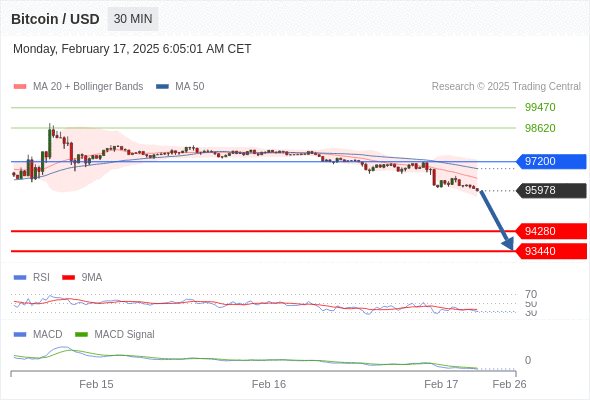This screenshot has height=400, width=590.
Task: Click the blue downward forecast arrow
Action: point(497,221)
